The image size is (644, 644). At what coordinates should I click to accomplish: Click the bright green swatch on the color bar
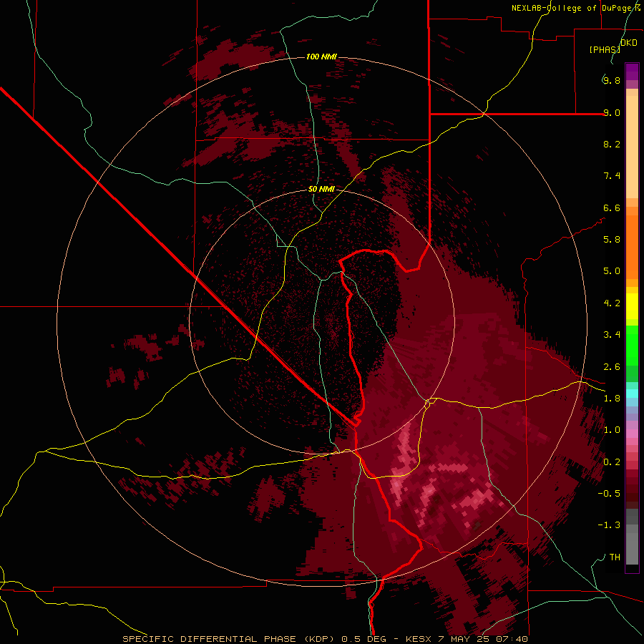[x=632, y=344]
